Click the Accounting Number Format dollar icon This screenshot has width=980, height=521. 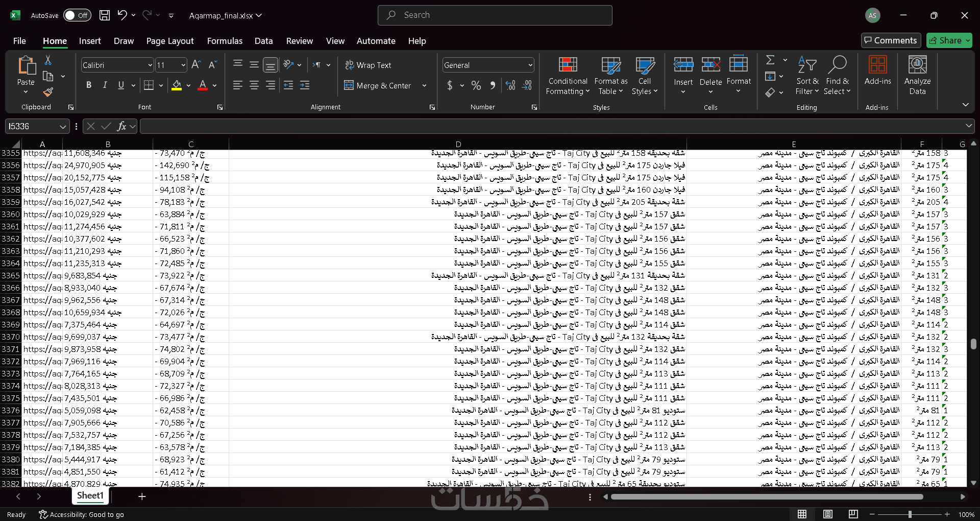[450, 85]
